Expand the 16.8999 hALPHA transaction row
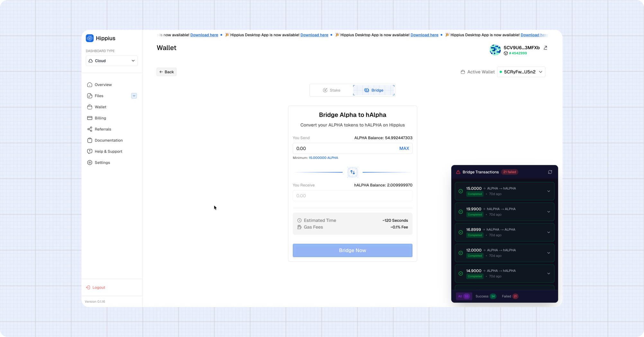The height and width of the screenshot is (337, 644). point(549,232)
